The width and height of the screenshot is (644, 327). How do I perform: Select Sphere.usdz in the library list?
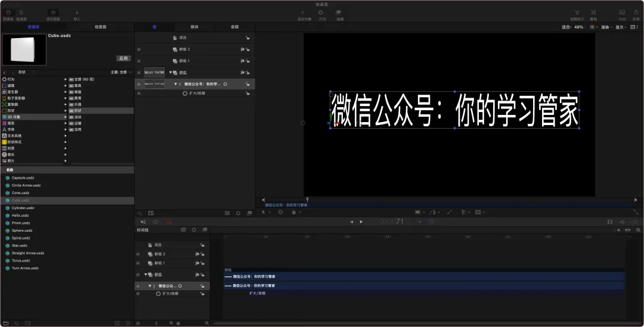pyautogui.click(x=67, y=231)
